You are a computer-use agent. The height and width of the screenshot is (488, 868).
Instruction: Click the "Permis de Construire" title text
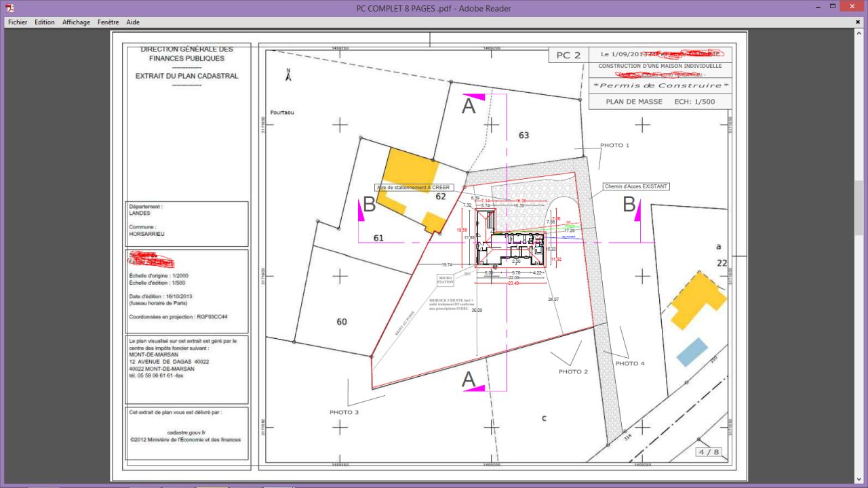(x=660, y=85)
